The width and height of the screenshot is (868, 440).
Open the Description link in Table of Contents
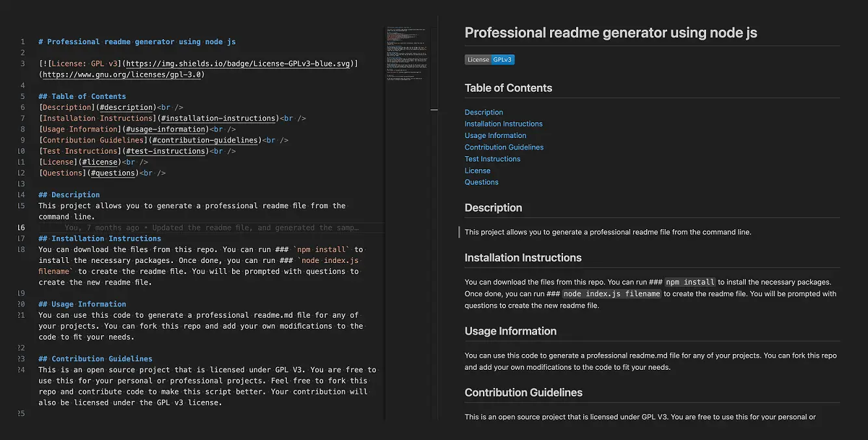click(483, 112)
